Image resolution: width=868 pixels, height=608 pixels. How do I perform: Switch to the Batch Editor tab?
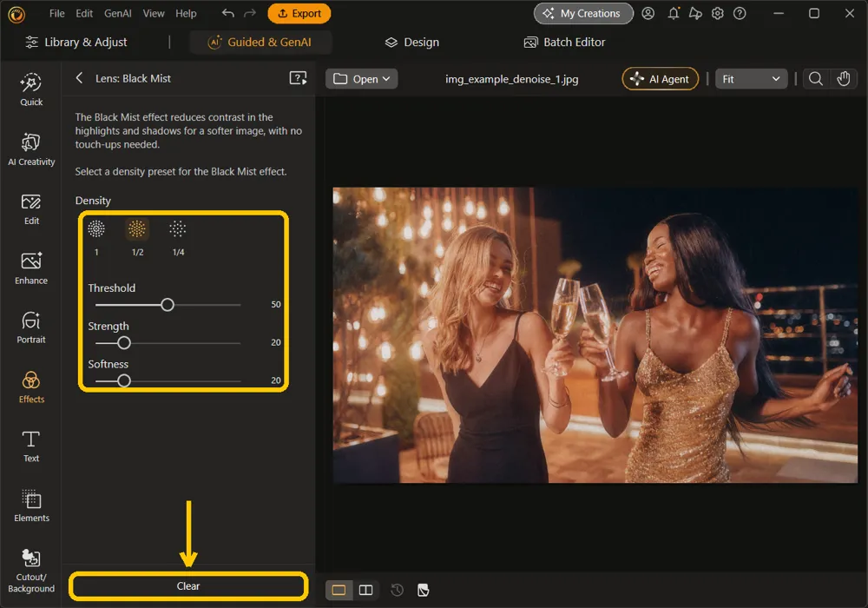pyautogui.click(x=565, y=42)
